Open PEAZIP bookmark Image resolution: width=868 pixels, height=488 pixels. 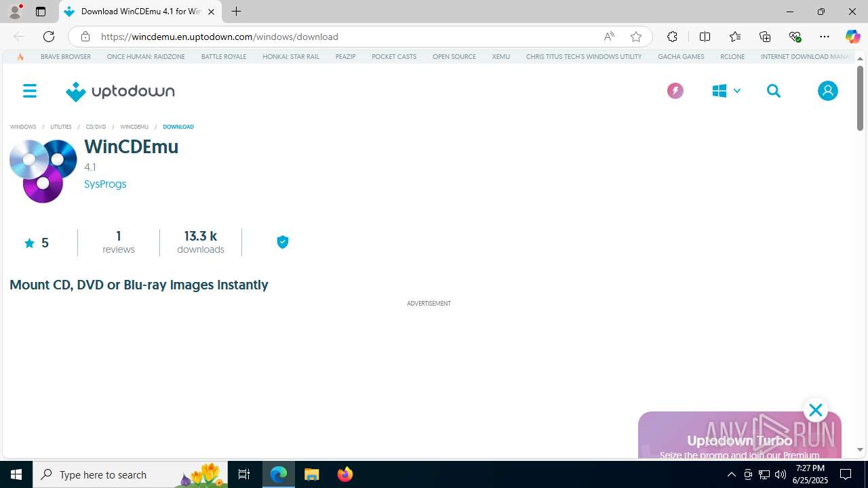pyautogui.click(x=346, y=57)
